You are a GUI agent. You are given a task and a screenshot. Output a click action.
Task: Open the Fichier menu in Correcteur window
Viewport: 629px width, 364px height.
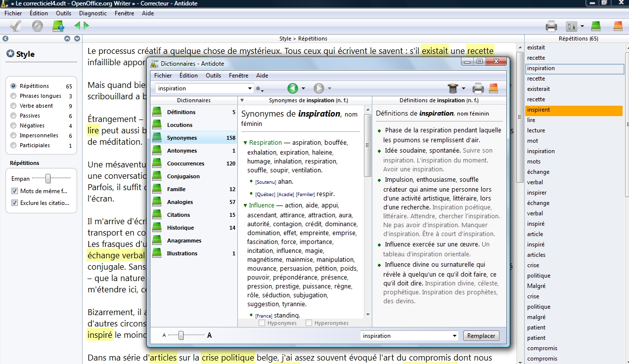[x=13, y=13]
